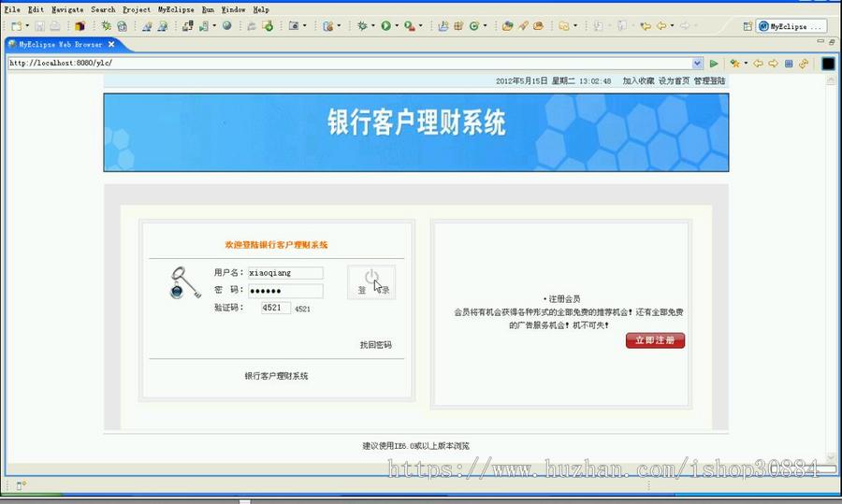This screenshot has height=504, width=842.
Task: Click the External Tools run icon
Action: 409,26
